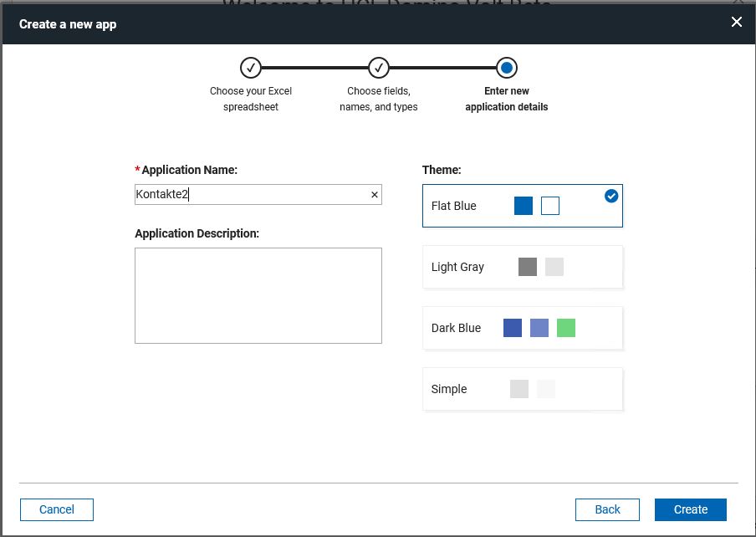
Task: Click the Light Gray dark gray swatch
Action: click(x=528, y=267)
